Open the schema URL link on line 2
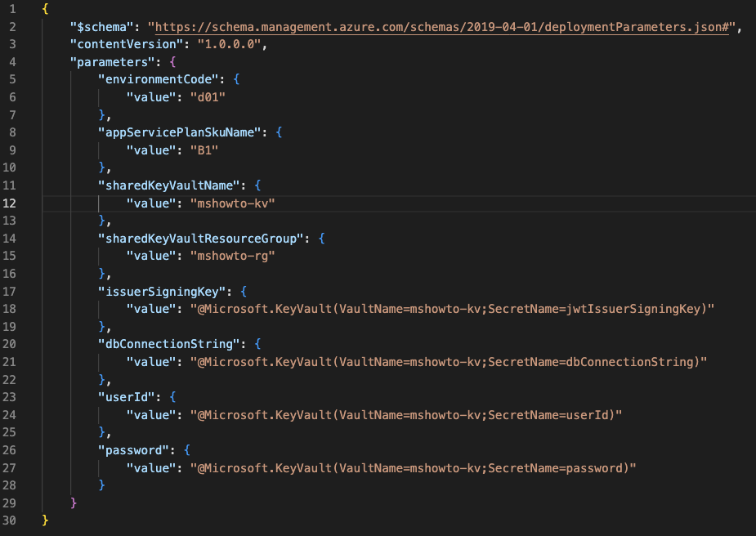Viewport: 756px width, 536px height. [441, 27]
